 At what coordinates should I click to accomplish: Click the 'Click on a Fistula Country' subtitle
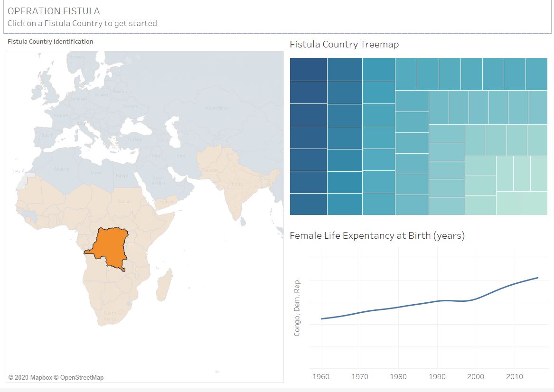tap(82, 23)
